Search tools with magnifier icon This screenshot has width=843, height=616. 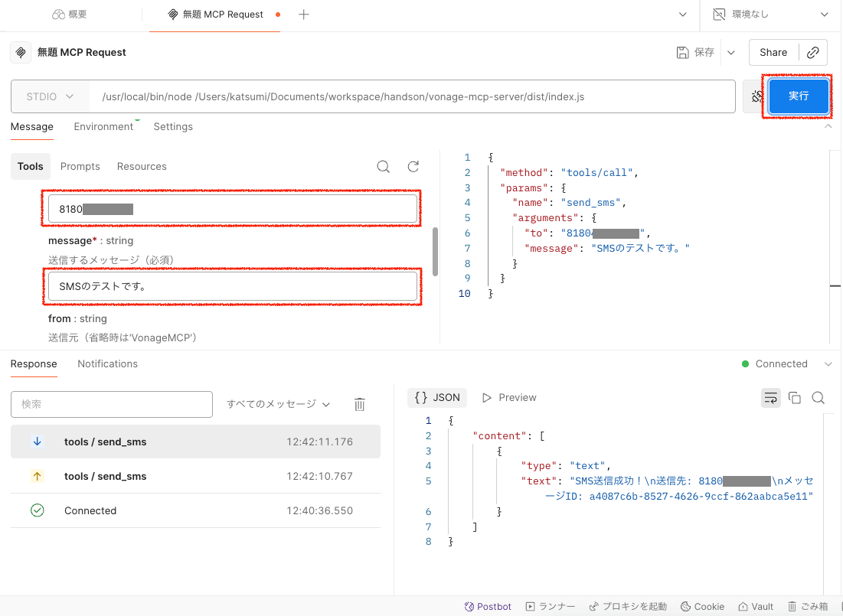384,167
